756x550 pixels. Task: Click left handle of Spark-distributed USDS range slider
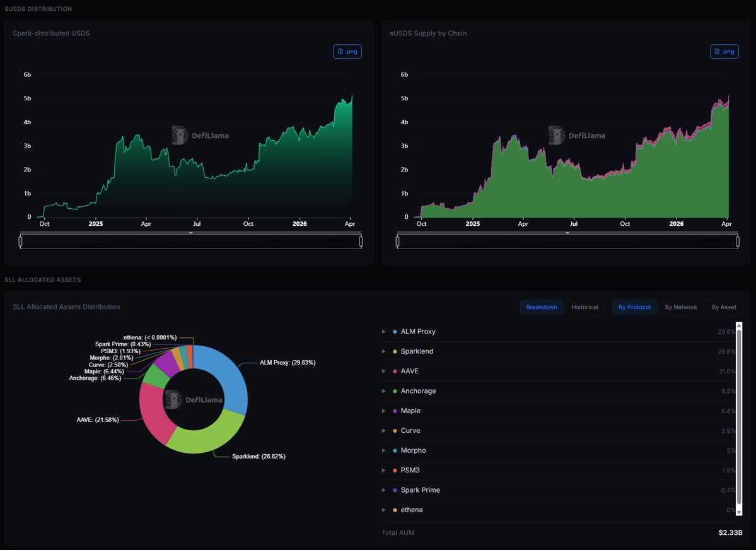click(21, 241)
